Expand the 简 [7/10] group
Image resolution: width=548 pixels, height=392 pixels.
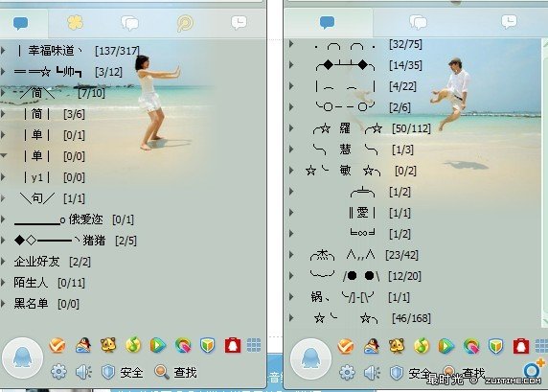(x=3, y=93)
